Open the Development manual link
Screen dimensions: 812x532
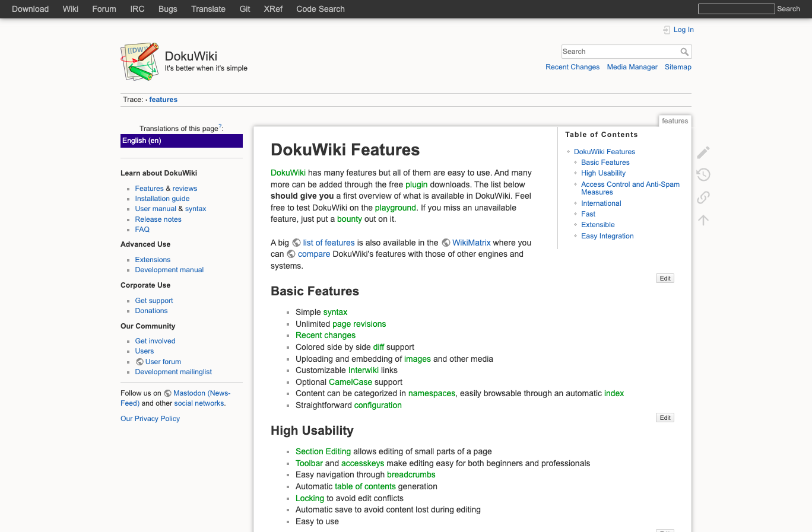click(x=169, y=270)
